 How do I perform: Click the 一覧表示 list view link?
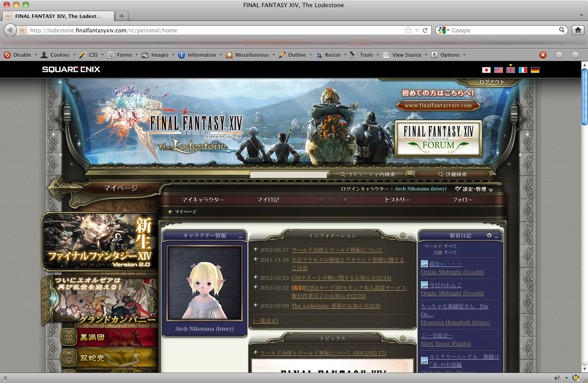pyautogui.click(x=265, y=321)
